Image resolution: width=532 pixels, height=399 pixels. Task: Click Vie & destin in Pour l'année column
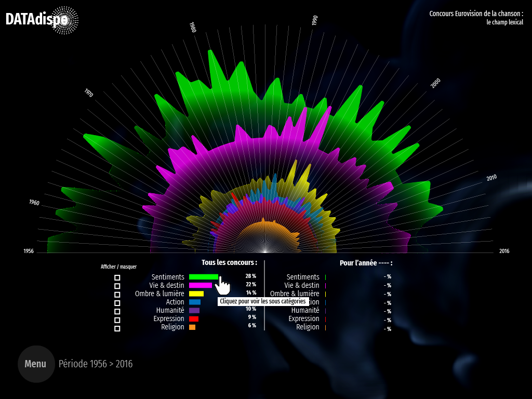302,285
